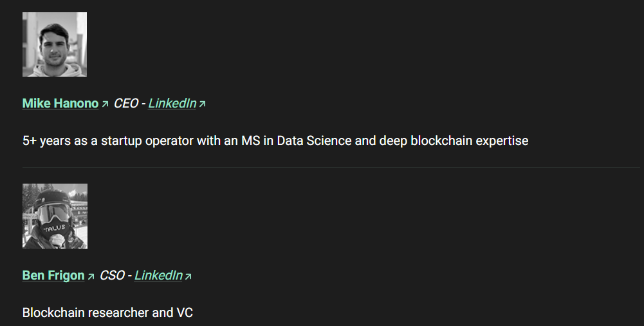This screenshot has width=644, height=326.
Task: Click Ben Frigon's ski goggles photo
Action: click(55, 216)
